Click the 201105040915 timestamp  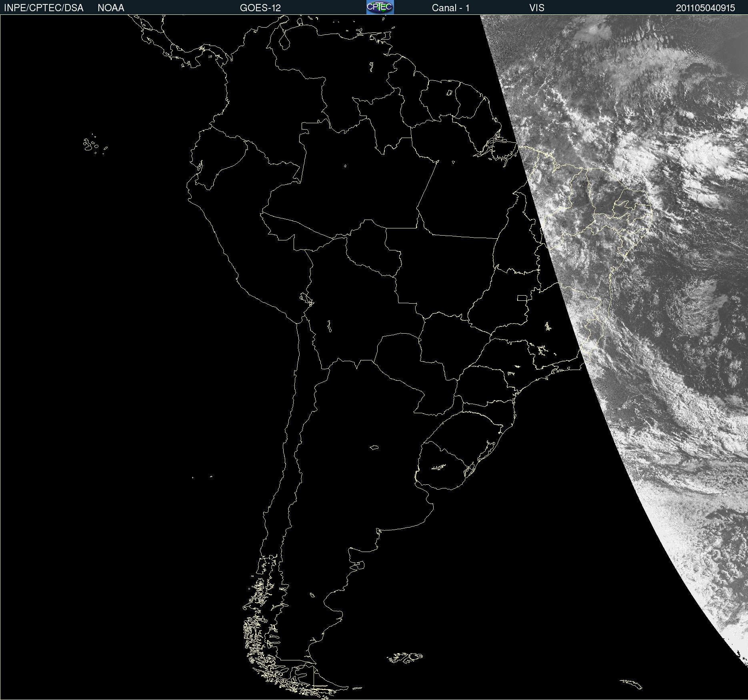click(706, 8)
